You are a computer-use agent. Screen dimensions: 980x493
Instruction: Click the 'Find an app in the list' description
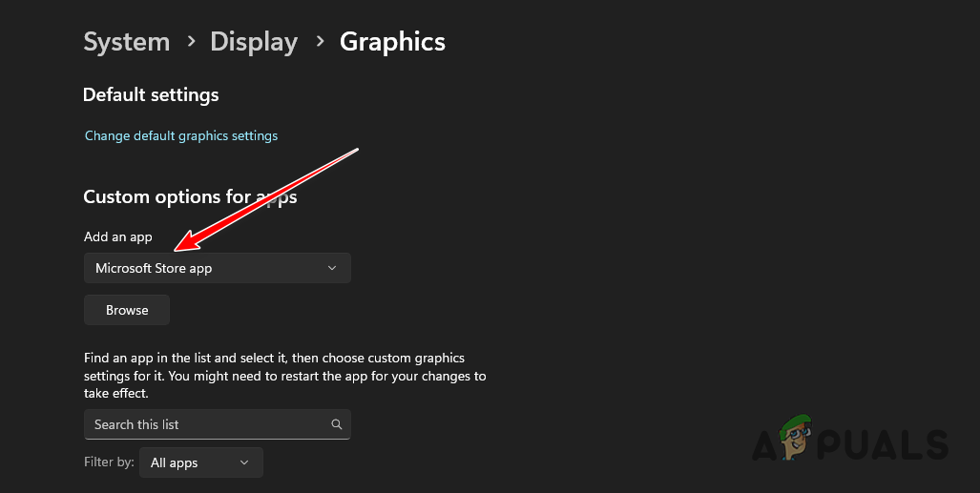[x=285, y=376]
